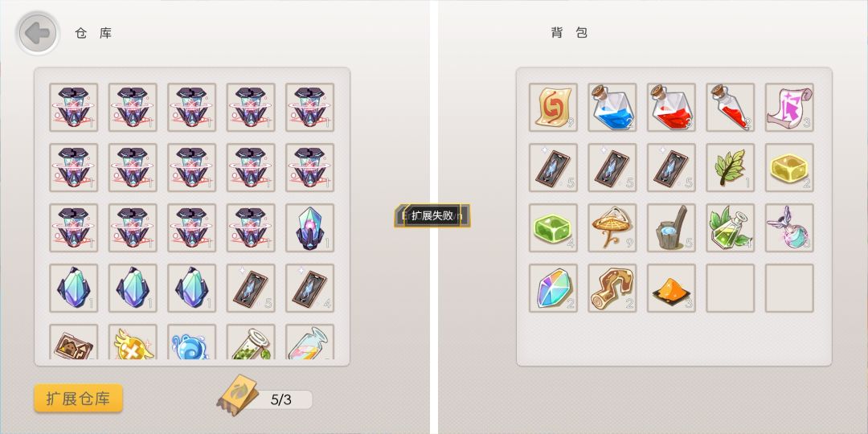Select the winged pink perfume bottle

point(789,228)
